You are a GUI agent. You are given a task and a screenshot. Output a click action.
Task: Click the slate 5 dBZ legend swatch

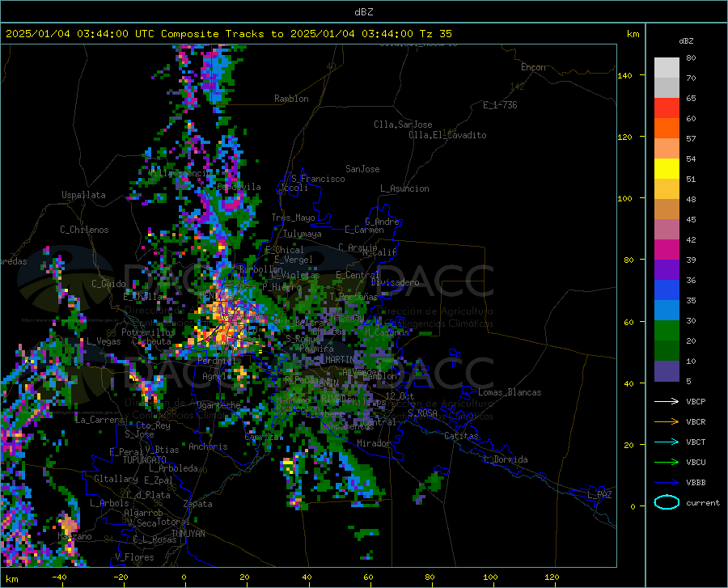pyautogui.click(x=667, y=371)
